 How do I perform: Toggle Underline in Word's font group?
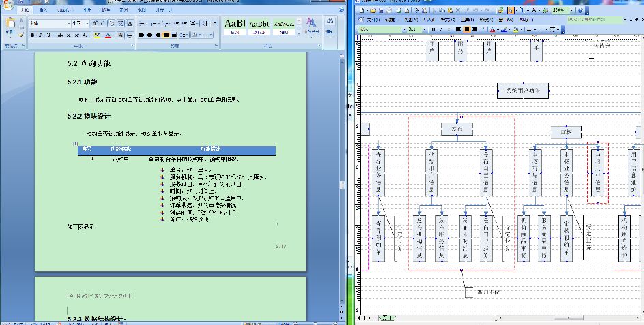click(x=48, y=35)
